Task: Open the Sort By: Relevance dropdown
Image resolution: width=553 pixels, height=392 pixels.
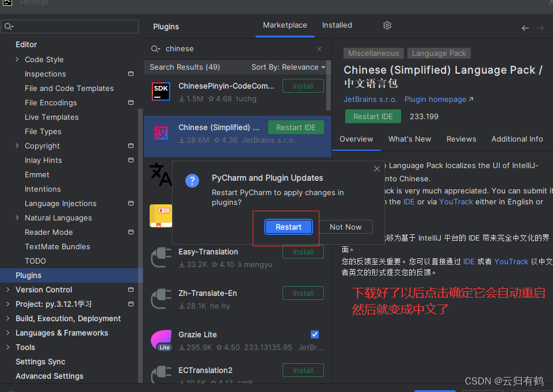Action: pyautogui.click(x=288, y=67)
